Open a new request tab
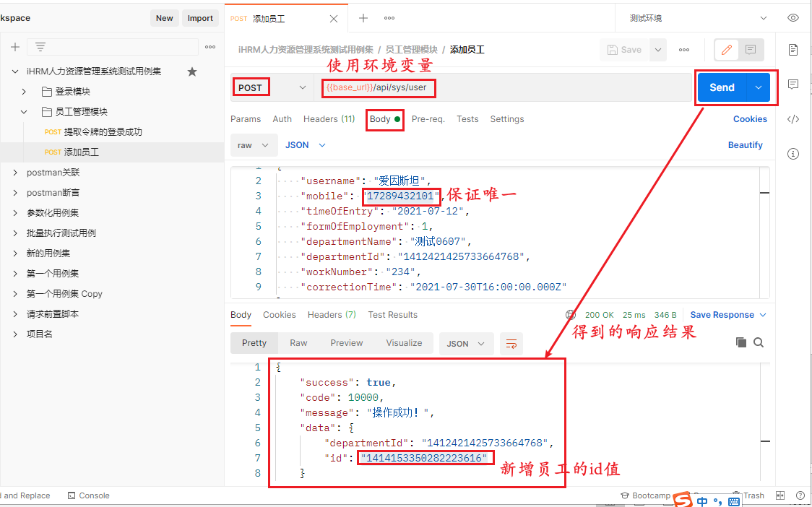 (x=363, y=18)
